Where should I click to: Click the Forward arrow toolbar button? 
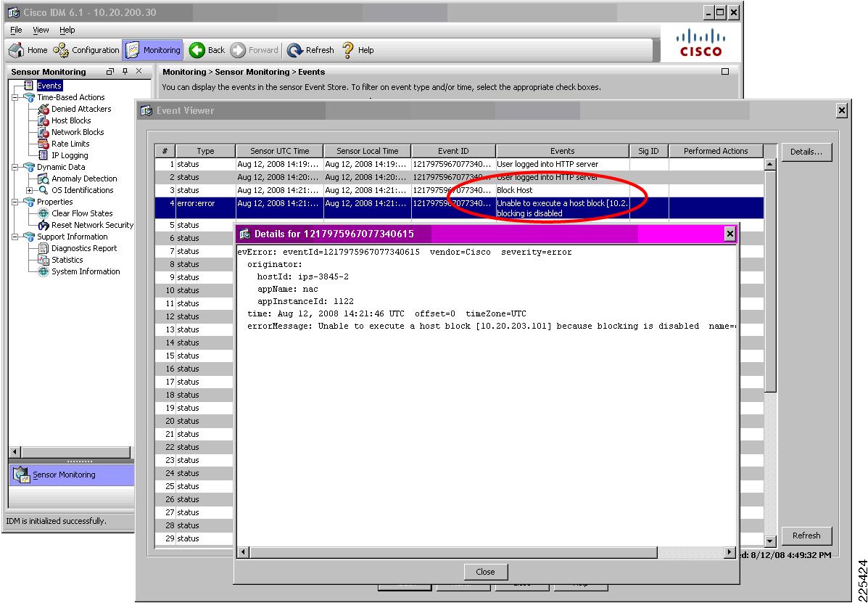(x=254, y=50)
